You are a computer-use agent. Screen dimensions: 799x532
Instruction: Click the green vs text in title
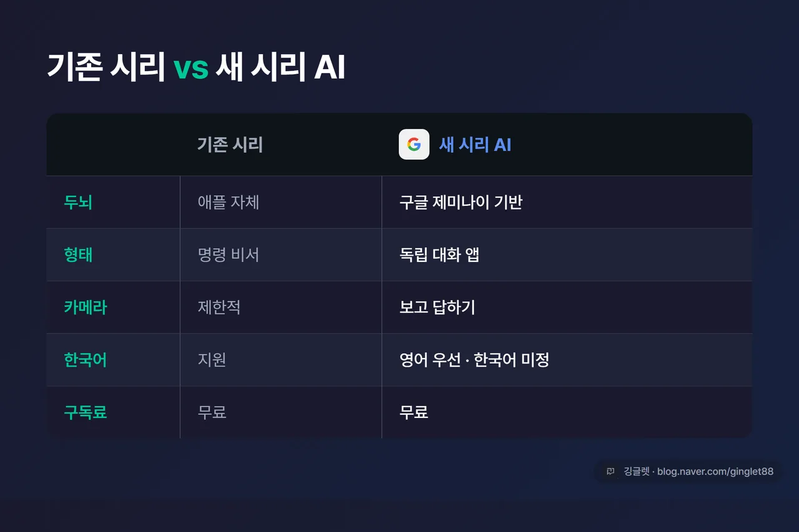pos(190,67)
